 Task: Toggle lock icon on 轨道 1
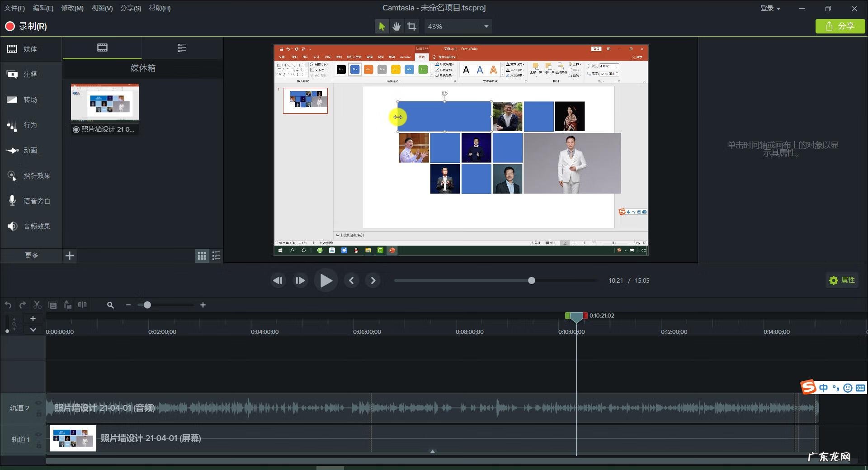39,446
